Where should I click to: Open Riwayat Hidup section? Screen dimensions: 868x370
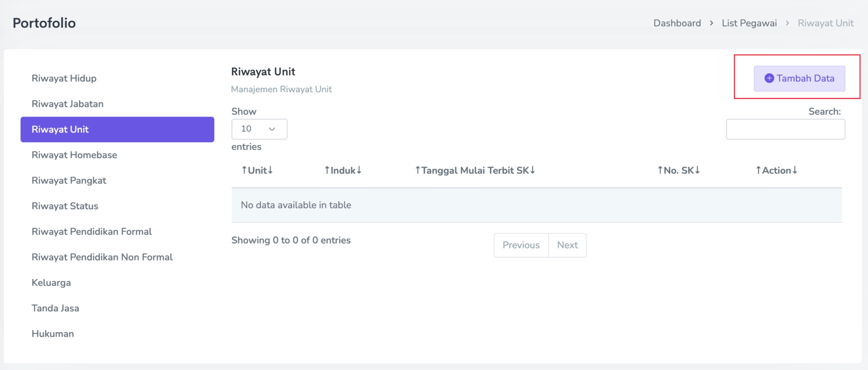coord(64,78)
